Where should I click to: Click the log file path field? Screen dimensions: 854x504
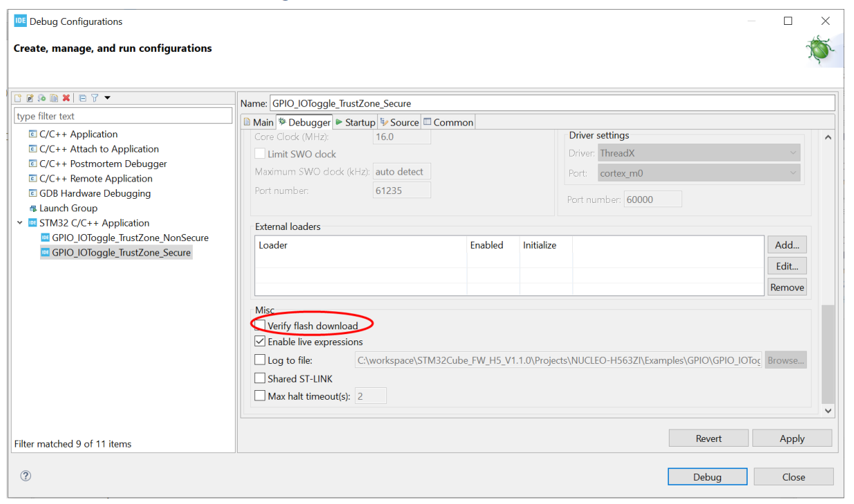pos(558,360)
